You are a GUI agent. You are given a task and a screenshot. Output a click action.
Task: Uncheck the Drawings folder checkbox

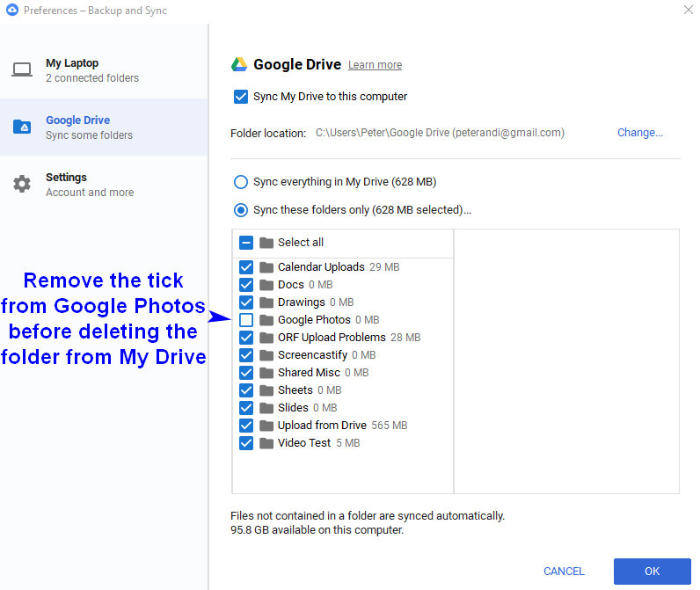246,302
